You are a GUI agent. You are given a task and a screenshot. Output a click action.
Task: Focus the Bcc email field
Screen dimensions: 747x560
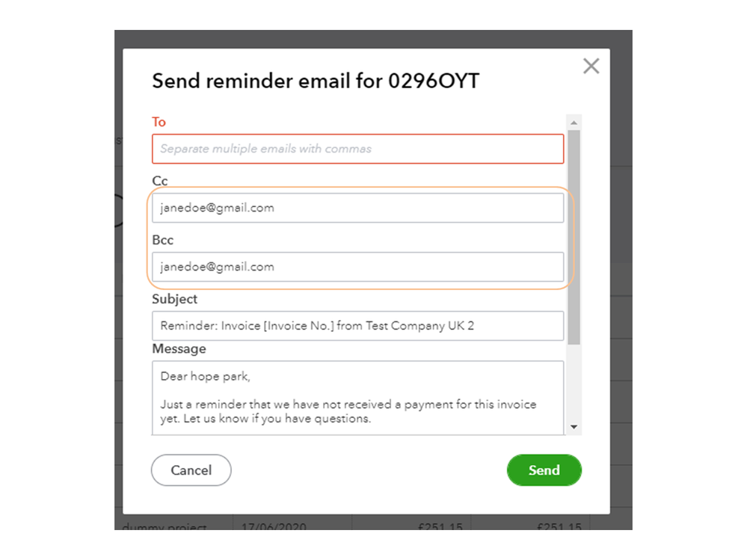357,267
